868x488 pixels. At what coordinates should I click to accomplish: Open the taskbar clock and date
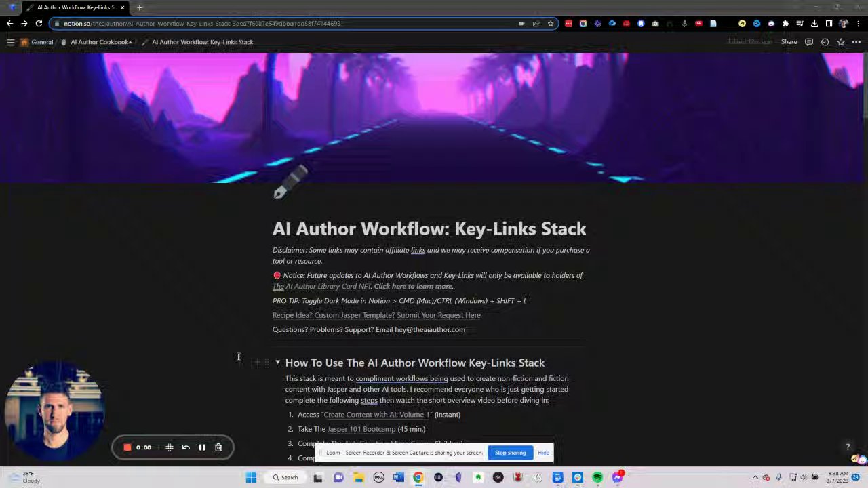pos(838,477)
